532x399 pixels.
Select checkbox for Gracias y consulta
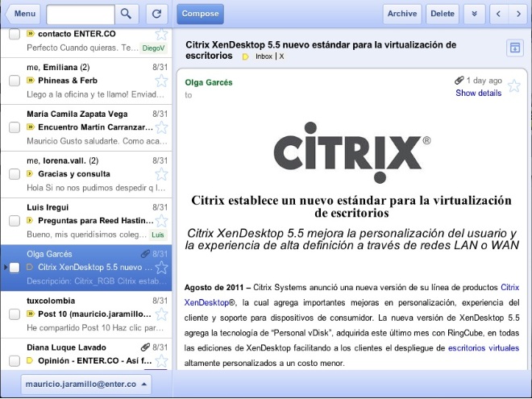15,174
